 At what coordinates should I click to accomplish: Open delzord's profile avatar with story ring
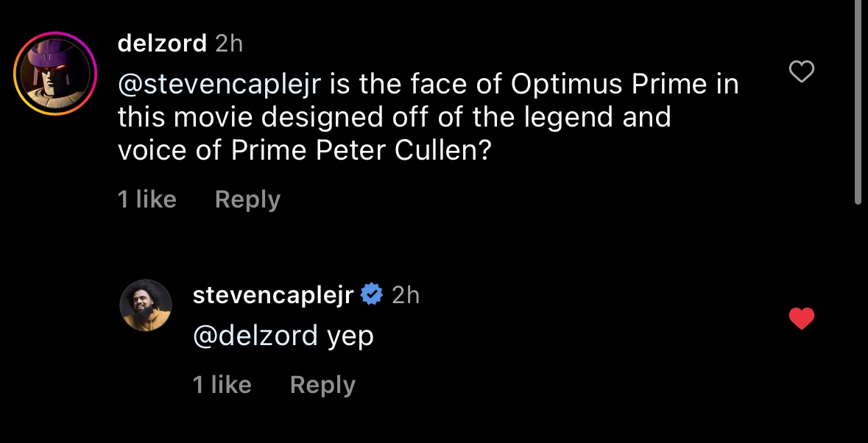55,74
